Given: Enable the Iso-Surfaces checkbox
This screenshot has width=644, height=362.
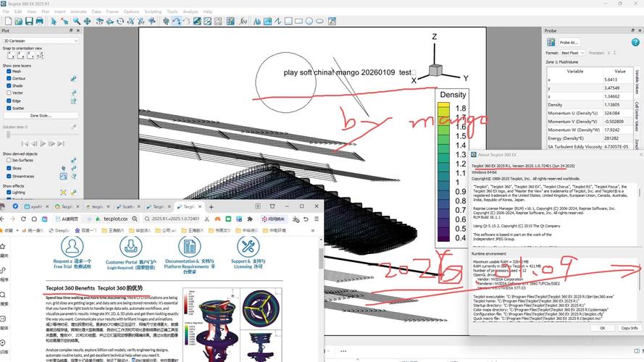Looking at the screenshot, I should [9, 160].
